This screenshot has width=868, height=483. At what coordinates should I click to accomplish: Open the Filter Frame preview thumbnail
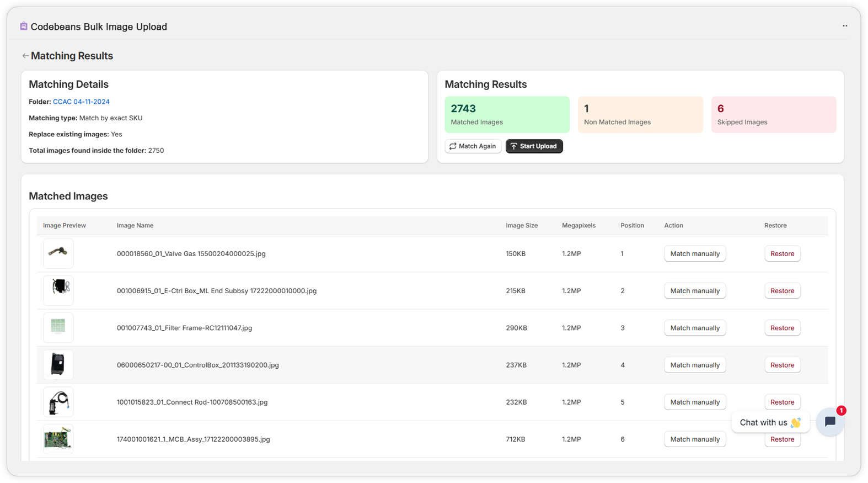click(x=58, y=327)
